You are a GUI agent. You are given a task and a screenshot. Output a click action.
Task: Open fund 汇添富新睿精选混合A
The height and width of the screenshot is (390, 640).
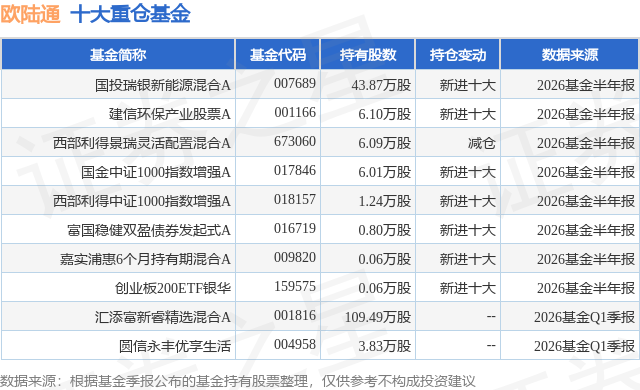163,317
